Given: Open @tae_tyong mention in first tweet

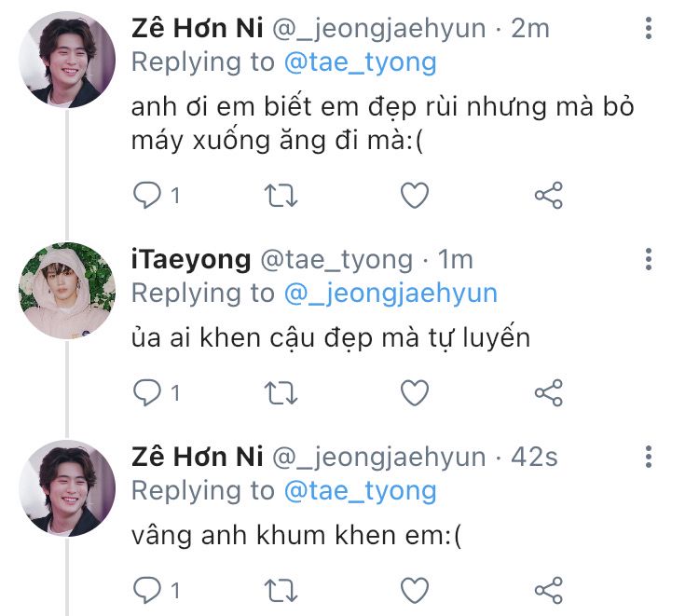Looking at the screenshot, I should point(361,63).
